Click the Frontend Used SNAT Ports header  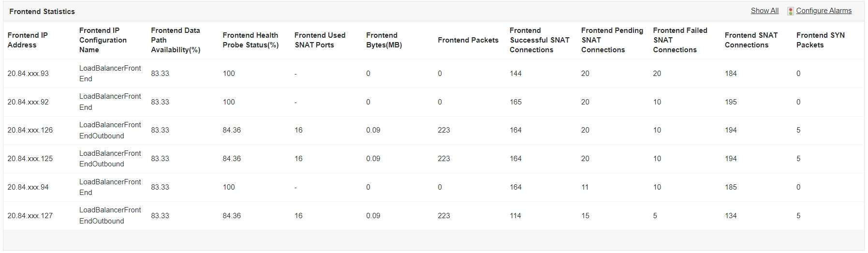[x=320, y=40]
